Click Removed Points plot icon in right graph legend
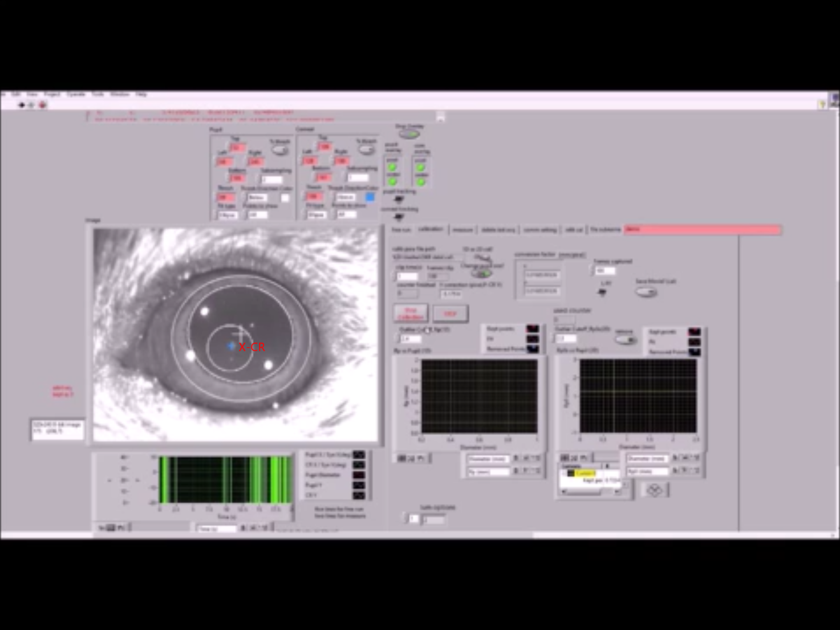The image size is (840, 630). coord(694,352)
